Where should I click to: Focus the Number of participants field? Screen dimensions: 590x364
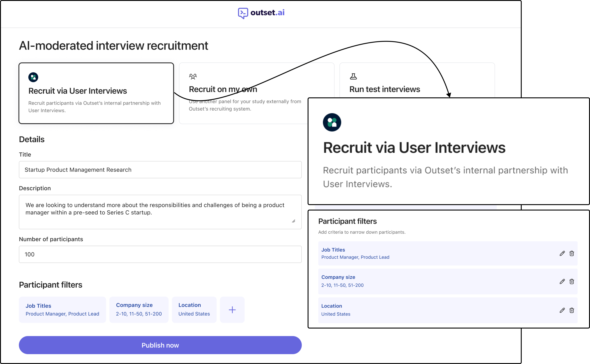[x=160, y=254]
